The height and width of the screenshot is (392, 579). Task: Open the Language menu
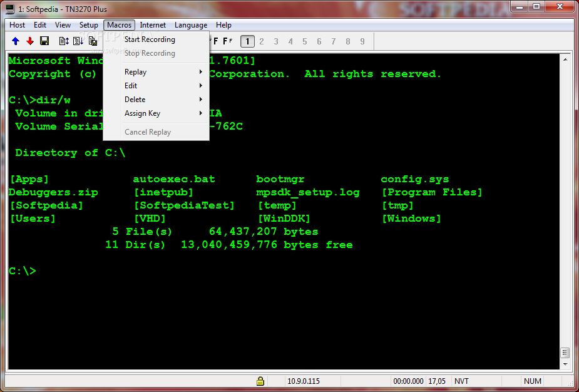tap(191, 25)
